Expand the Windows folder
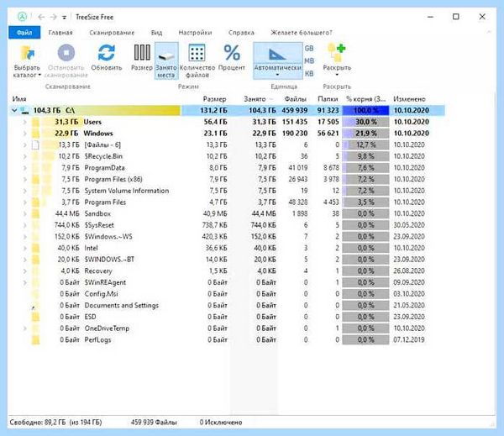Screen dimensions: 504x436 [x=24, y=134]
